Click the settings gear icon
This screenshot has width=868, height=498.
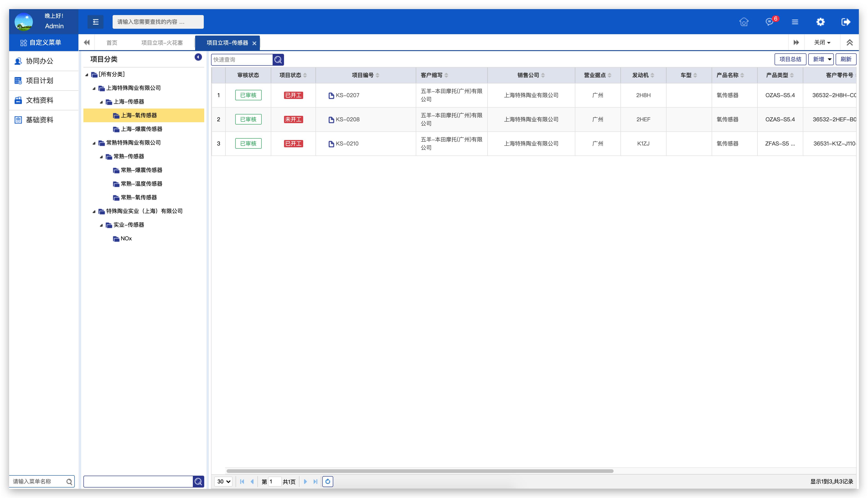pyautogui.click(x=820, y=22)
